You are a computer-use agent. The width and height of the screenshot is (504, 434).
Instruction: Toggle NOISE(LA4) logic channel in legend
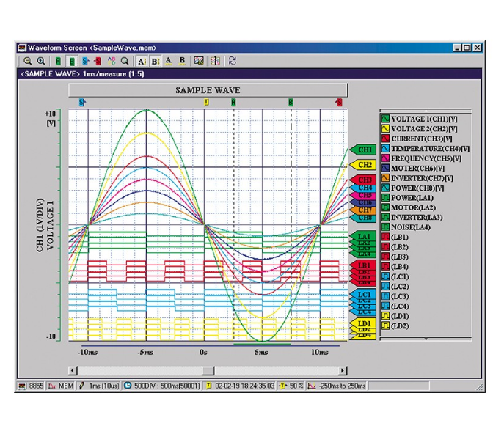(x=385, y=227)
